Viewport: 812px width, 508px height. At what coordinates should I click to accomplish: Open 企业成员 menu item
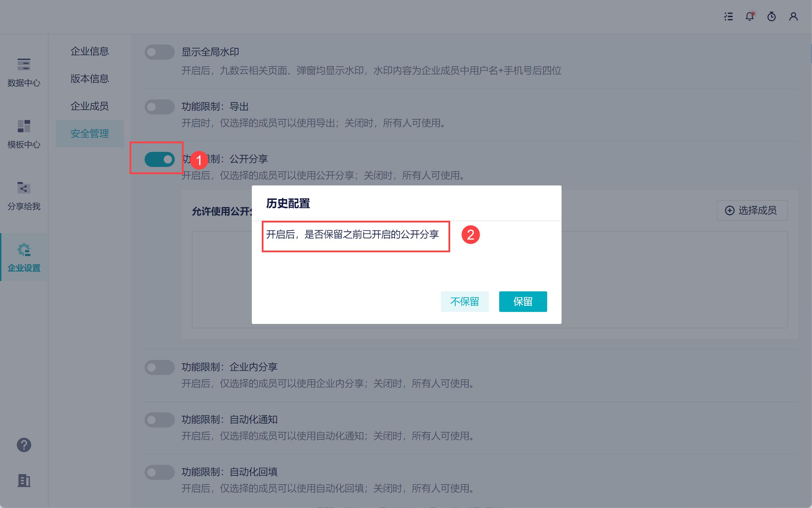point(89,106)
